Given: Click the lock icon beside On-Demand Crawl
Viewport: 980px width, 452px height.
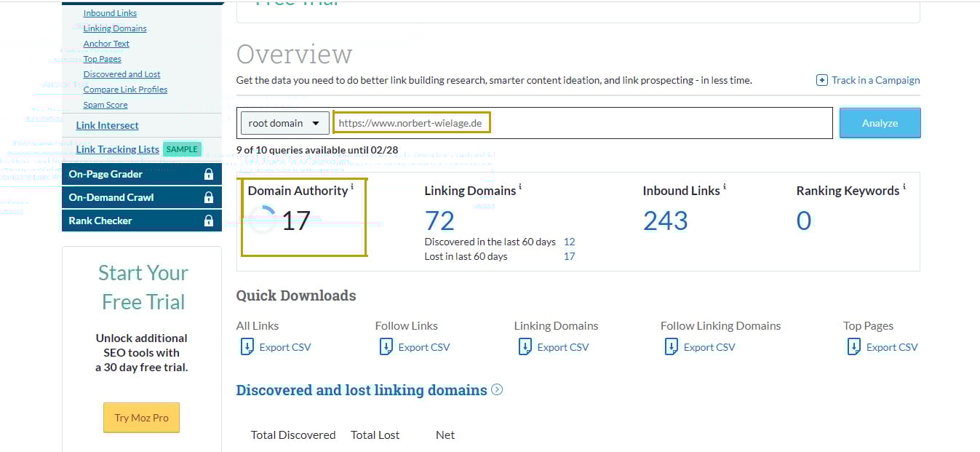Looking at the screenshot, I should click(x=210, y=197).
